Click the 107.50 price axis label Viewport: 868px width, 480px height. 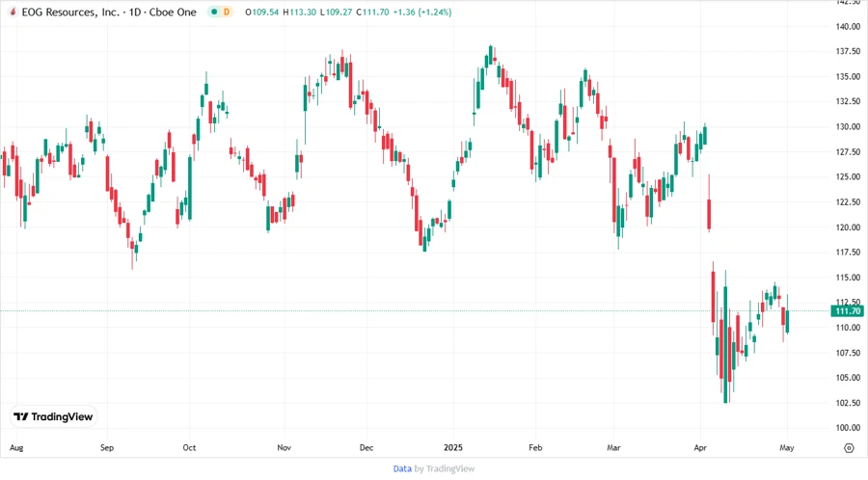[848, 353]
